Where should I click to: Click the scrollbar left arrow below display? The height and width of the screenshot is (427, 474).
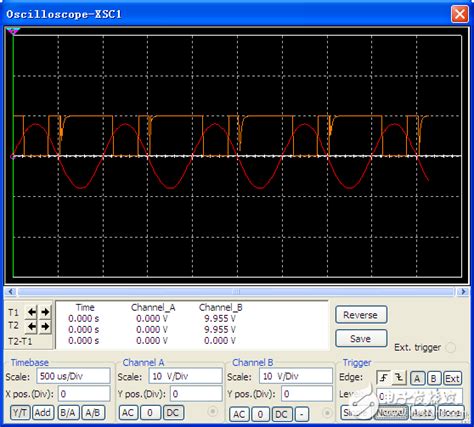pos(11,292)
